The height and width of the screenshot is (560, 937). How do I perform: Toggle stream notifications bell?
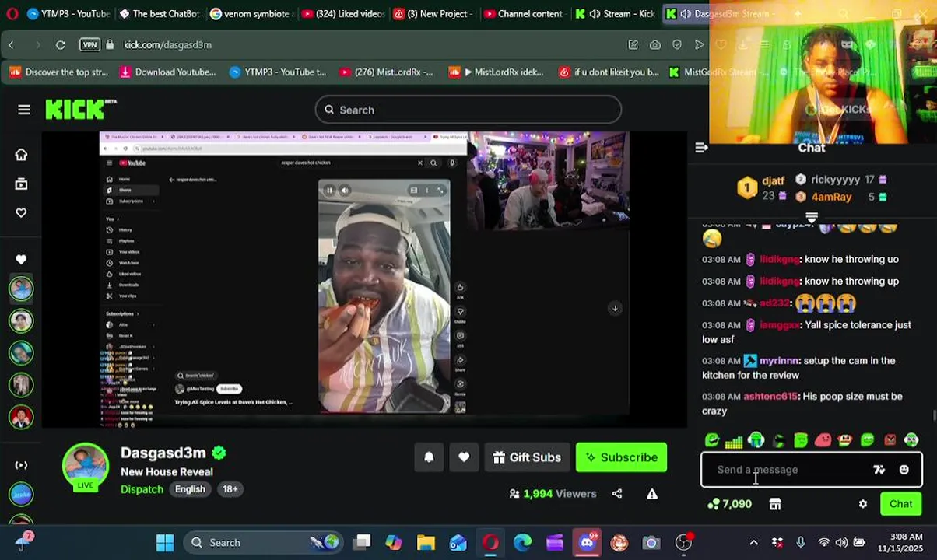click(x=429, y=457)
